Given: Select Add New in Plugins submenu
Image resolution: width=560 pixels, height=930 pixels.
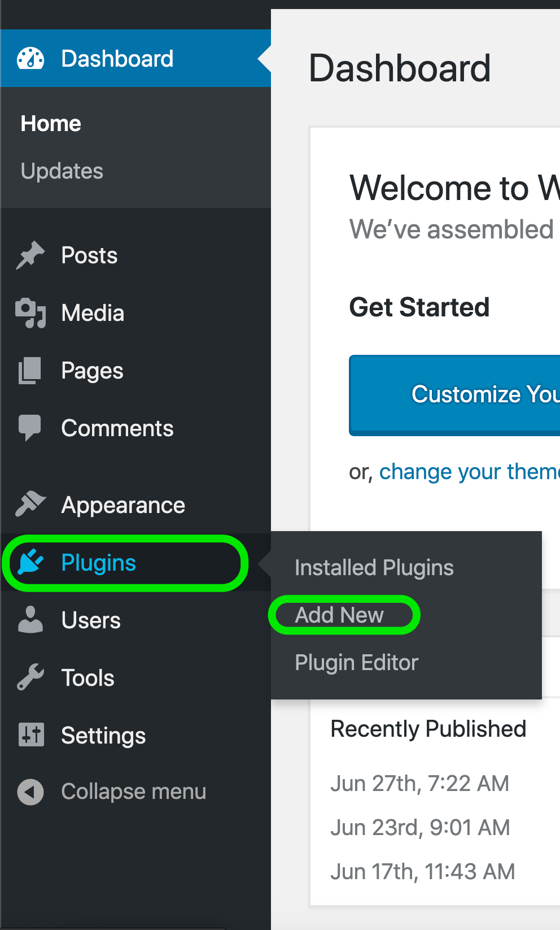Looking at the screenshot, I should coord(339,615).
